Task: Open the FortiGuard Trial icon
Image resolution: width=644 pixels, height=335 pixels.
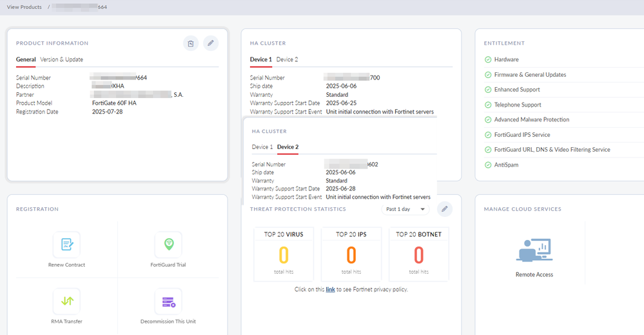Action: pos(168,245)
